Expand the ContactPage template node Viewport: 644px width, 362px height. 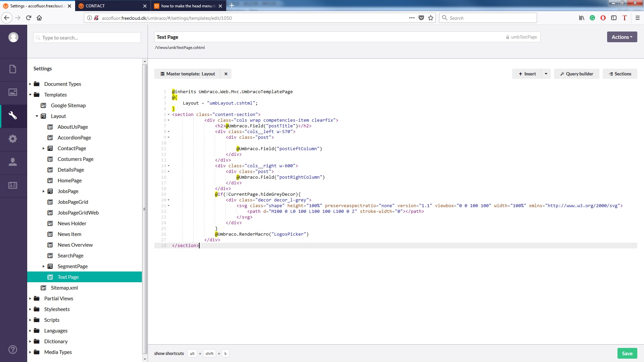[44, 148]
